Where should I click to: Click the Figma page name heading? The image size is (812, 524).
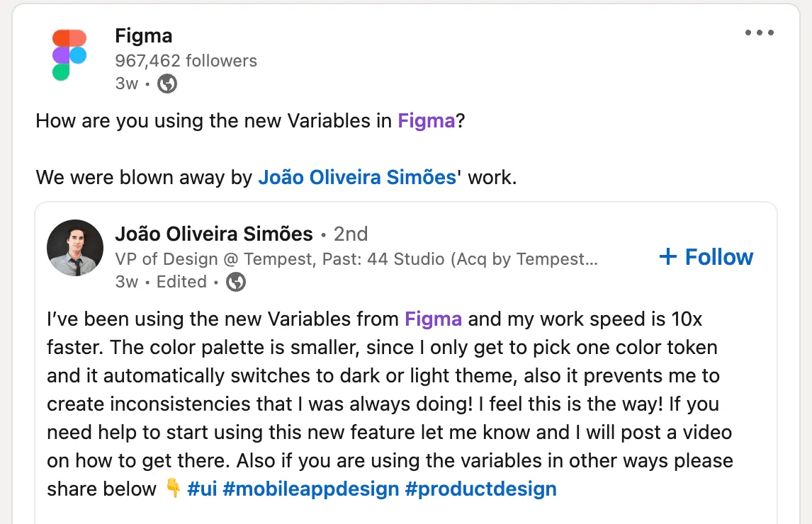[x=144, y=35]
